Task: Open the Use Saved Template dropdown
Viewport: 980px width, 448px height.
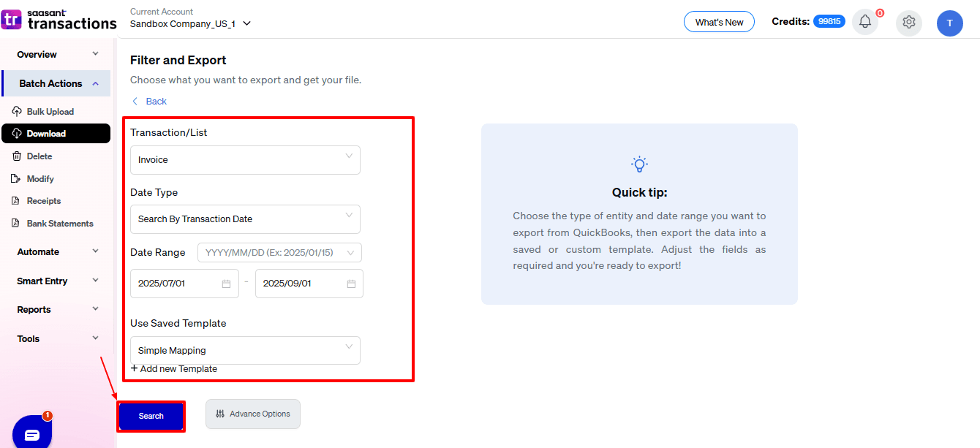Action: click(245, 351)
